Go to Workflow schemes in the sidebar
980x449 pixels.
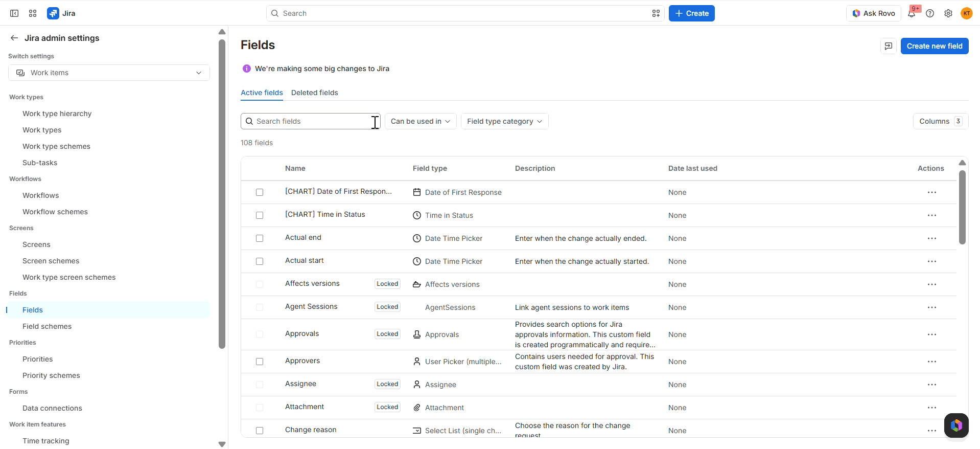pos(55,212)
